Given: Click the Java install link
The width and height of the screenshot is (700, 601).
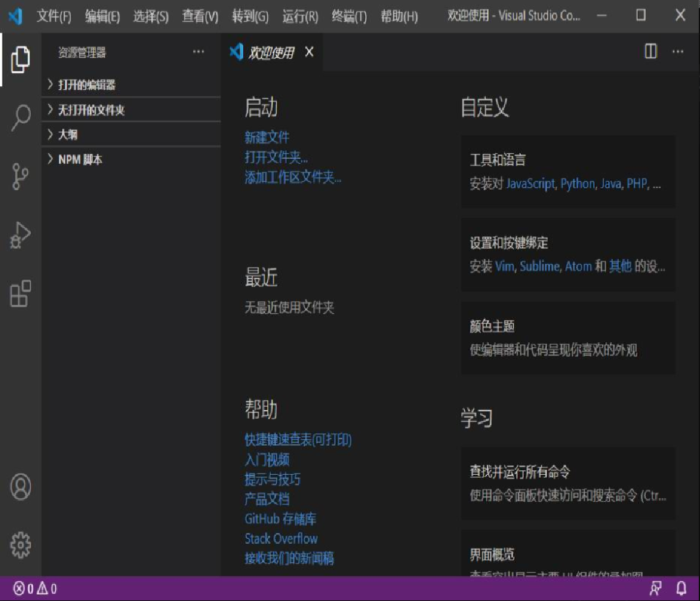Looking at the screenshot, I should tap(611, 184).
